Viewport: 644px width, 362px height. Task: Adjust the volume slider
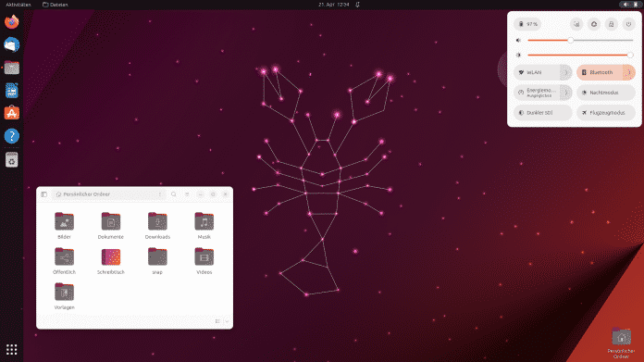point(580,40)
